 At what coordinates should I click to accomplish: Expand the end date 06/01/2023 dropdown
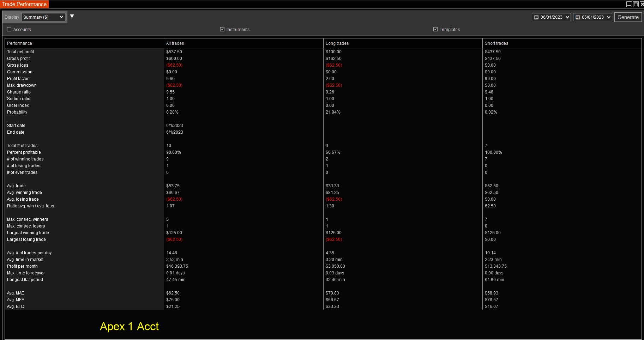point(609,17)
